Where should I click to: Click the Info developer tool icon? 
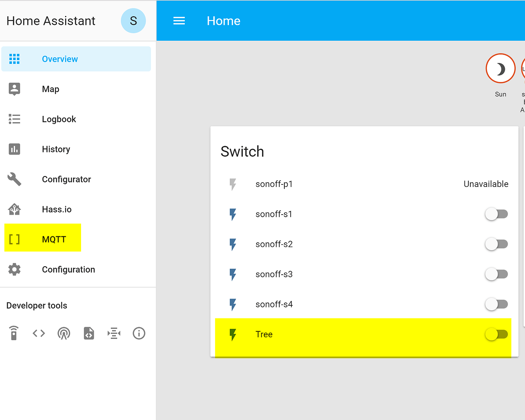139,333
